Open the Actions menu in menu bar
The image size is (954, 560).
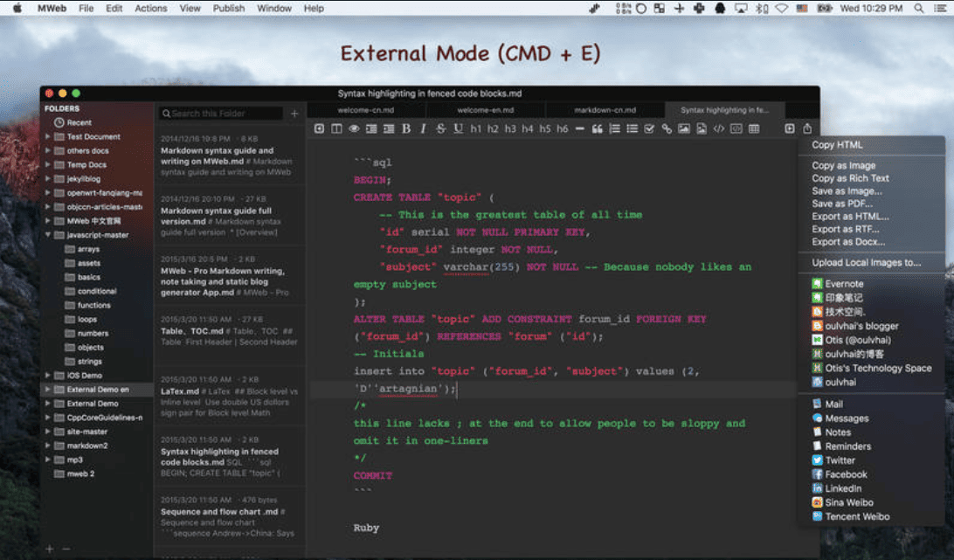[x=151, y=9]
